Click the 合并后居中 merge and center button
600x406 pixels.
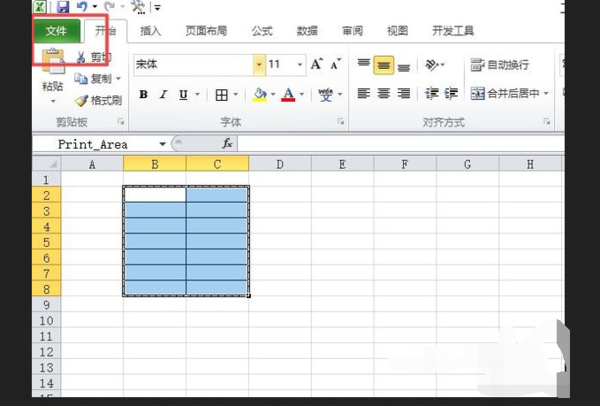tap(505, 93)
